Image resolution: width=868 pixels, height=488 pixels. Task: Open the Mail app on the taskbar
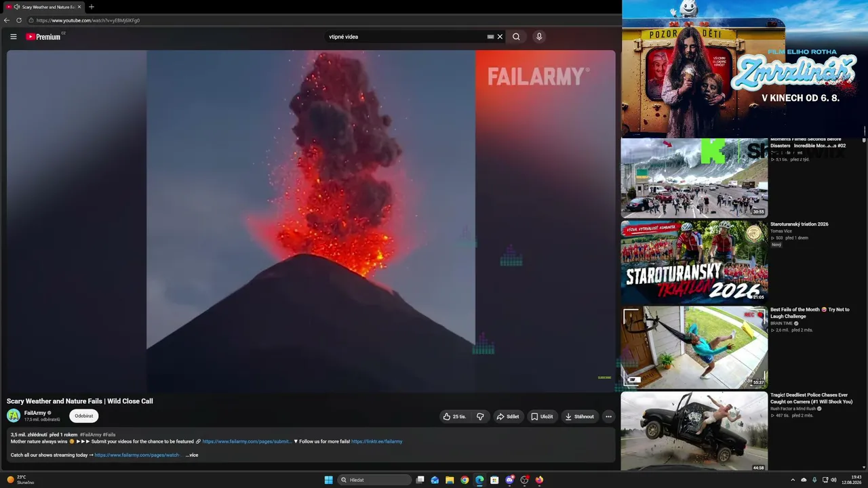pos(435,480)
